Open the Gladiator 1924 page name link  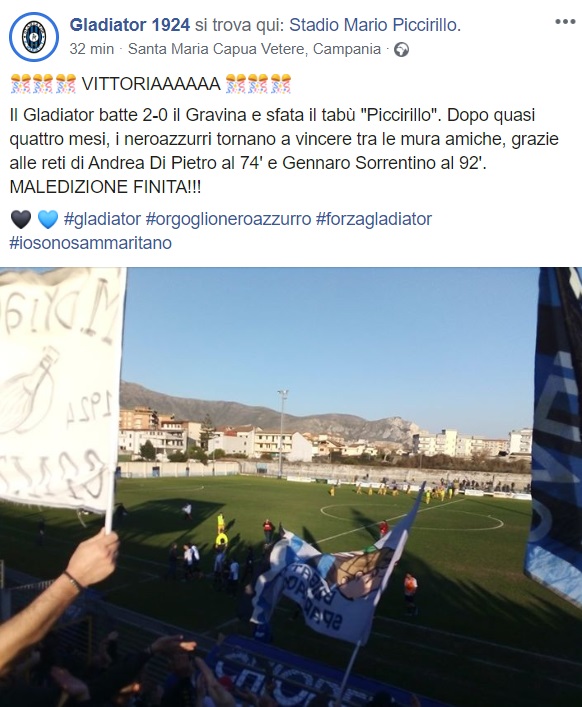pos(130,25)
